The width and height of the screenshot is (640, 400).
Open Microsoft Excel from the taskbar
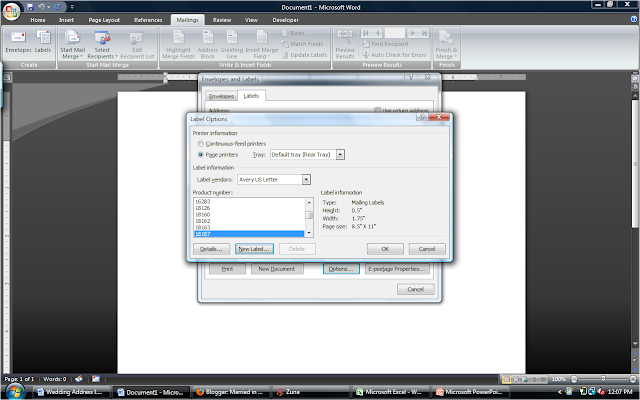click(x=389, y=392)
